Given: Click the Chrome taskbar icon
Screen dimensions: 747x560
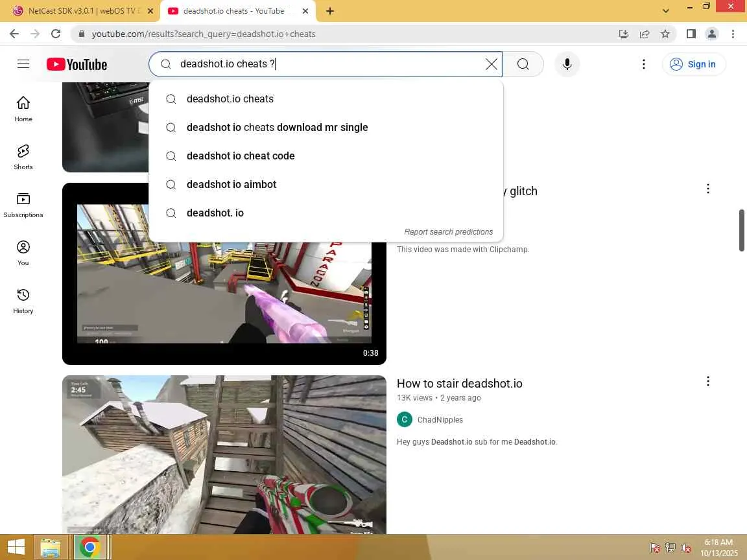Looking at the screenshot, I should (89, 547).
